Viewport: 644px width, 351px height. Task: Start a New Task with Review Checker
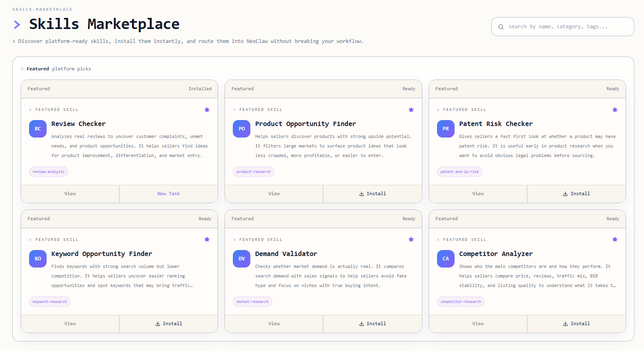tap(169, 194)
